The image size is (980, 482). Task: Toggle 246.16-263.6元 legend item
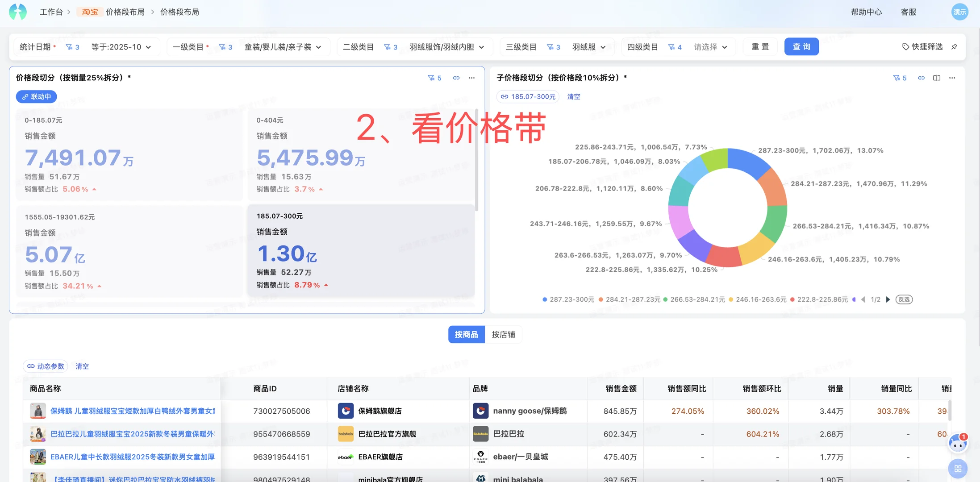(757, 299)
